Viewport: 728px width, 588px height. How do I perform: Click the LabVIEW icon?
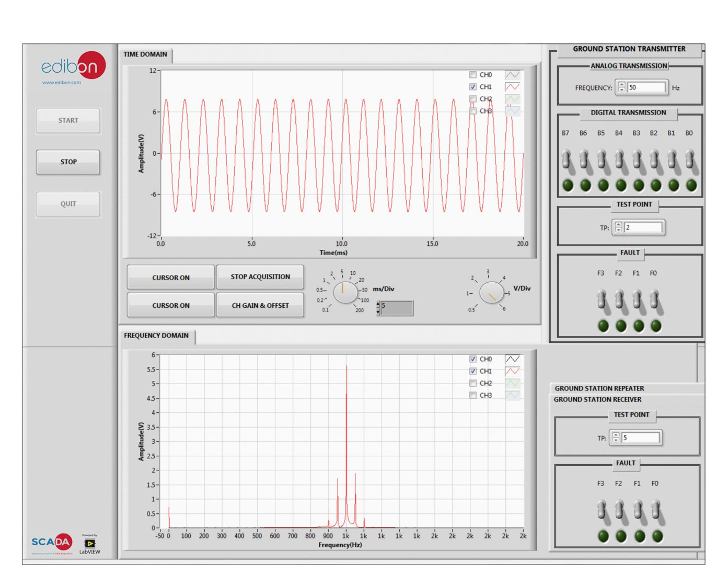point(90,544)
